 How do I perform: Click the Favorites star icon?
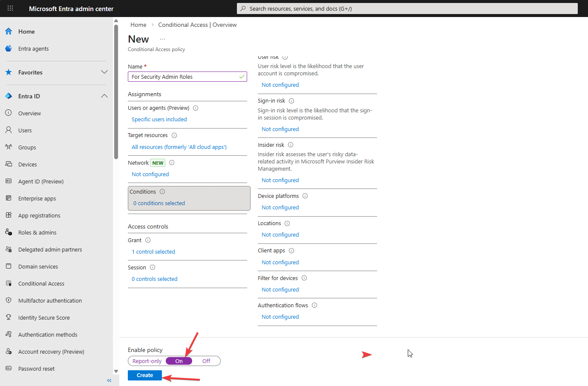pyautogui.click(x=9, y=72)
